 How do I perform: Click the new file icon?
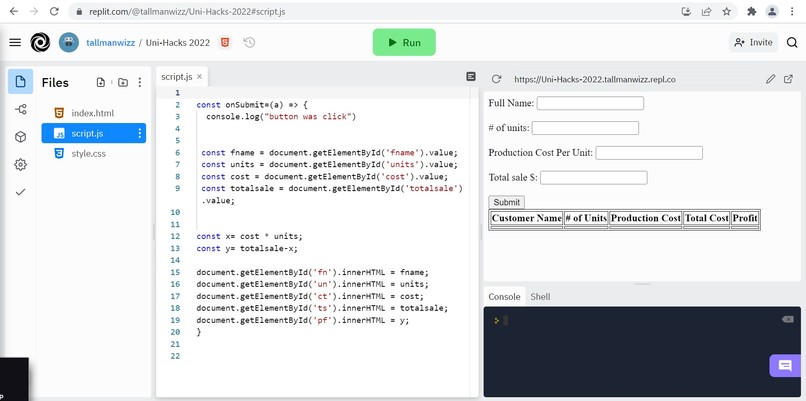pyautogui.click(x=101, y=82)
